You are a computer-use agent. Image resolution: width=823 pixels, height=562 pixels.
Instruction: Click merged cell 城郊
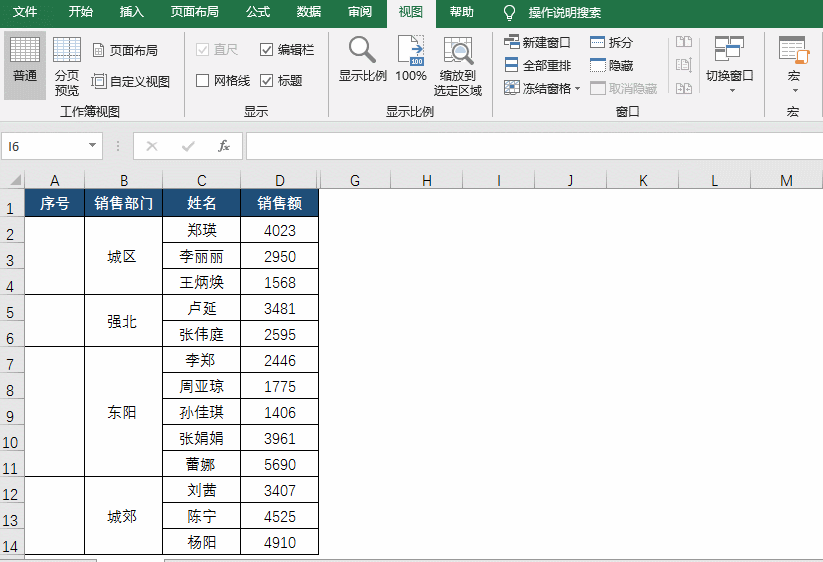tap(123, 515)
